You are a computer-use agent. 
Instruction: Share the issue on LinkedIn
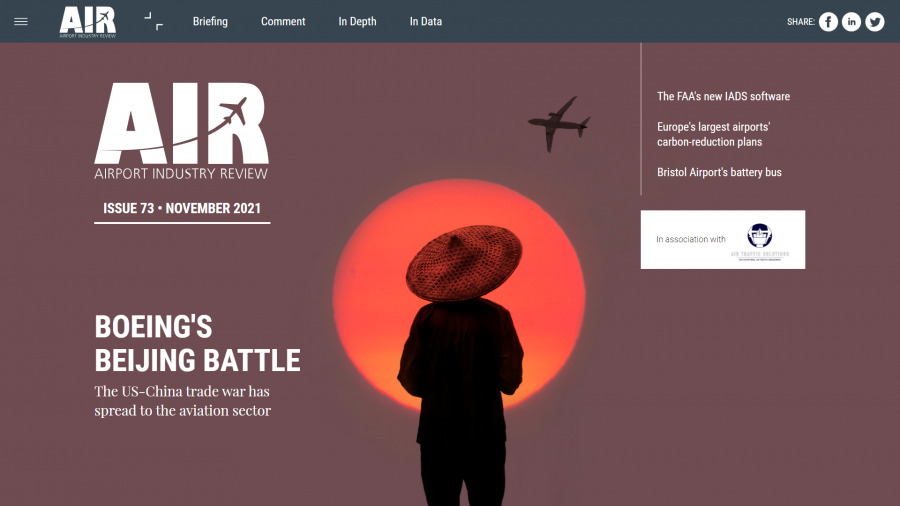click(851, 22)
